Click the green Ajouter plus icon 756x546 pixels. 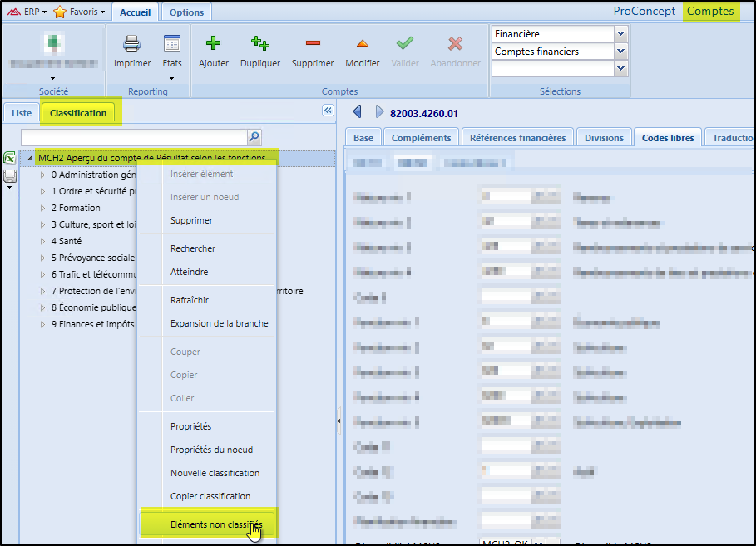[x=214, y=44]
